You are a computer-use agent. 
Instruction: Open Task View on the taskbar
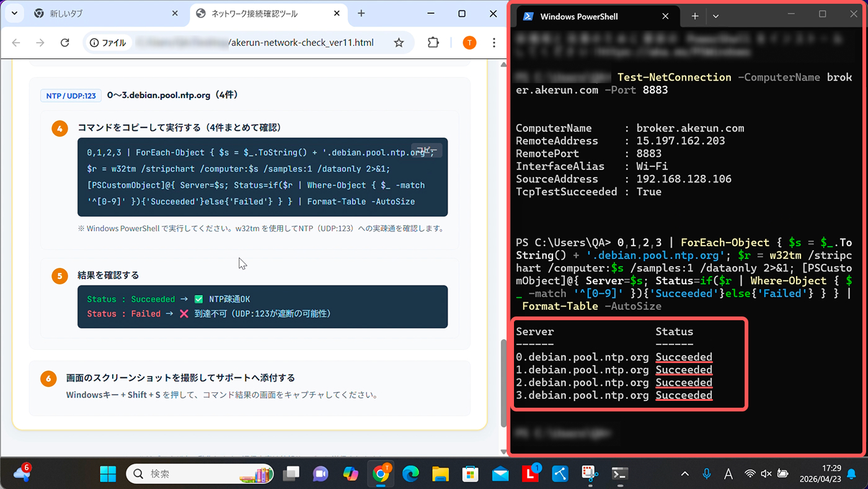290,474
